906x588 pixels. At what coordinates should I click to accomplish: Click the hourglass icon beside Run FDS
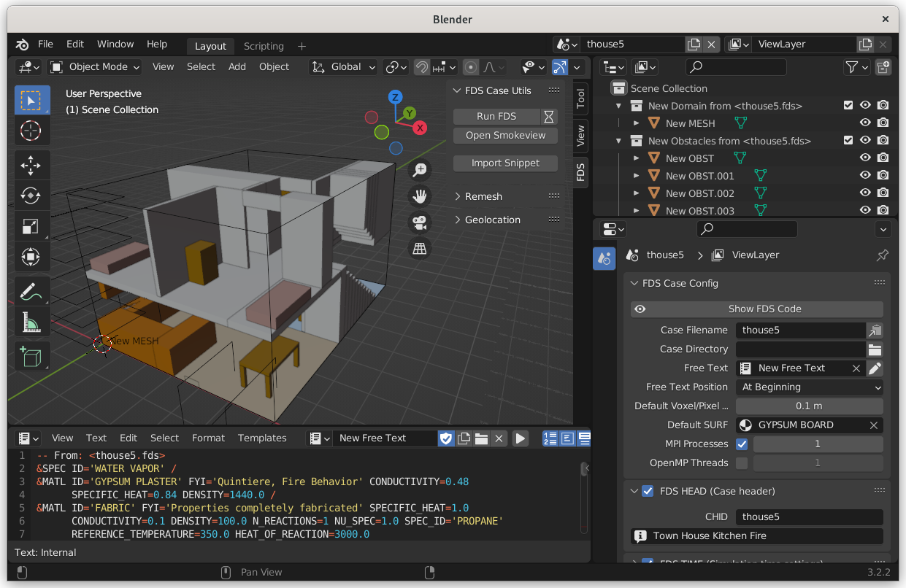(549, 116)
